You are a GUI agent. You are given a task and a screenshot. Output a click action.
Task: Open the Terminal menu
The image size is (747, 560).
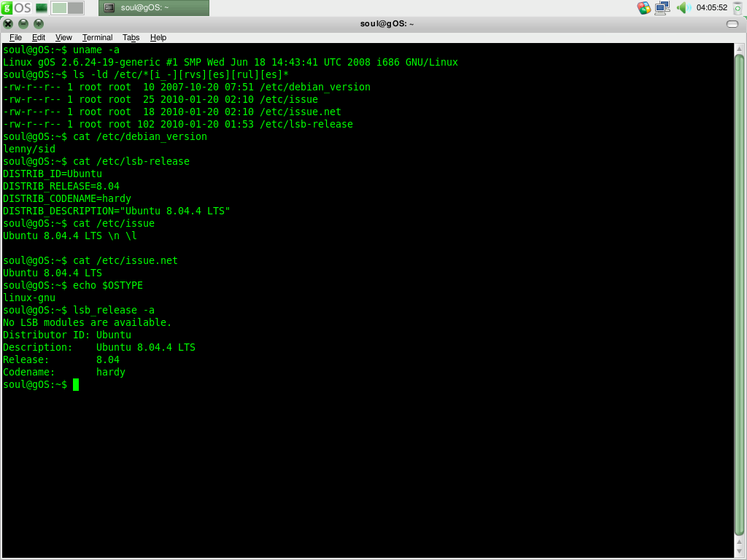point(97,37)
